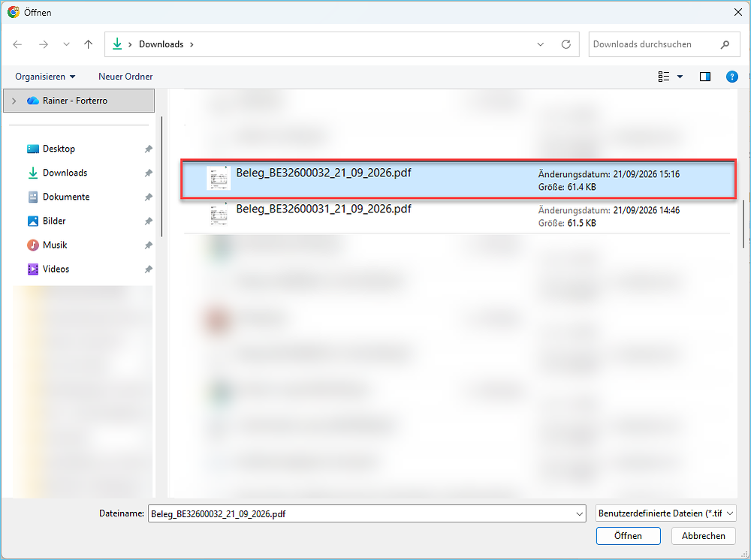This screenshot has height=560, width=751.
Task: Select Rainer - Forterro OneDrive entry
Action: coord(79,101)
